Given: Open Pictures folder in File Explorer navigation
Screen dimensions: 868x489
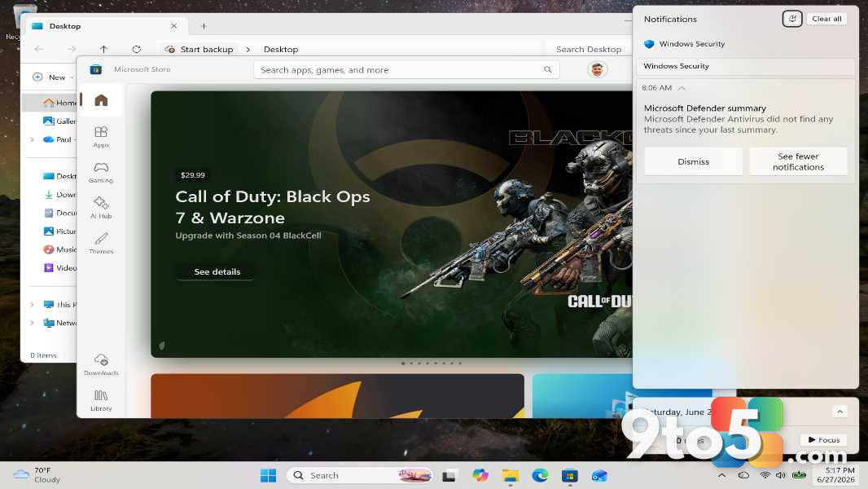Looking at the screenshot, I should [x=58, y=231].
